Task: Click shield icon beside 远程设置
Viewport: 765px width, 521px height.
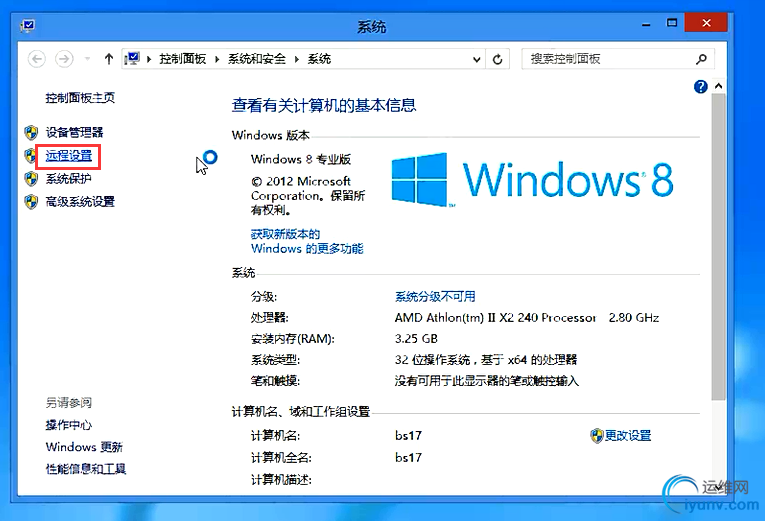Action: pyautogui.click(x=30, y=156)
